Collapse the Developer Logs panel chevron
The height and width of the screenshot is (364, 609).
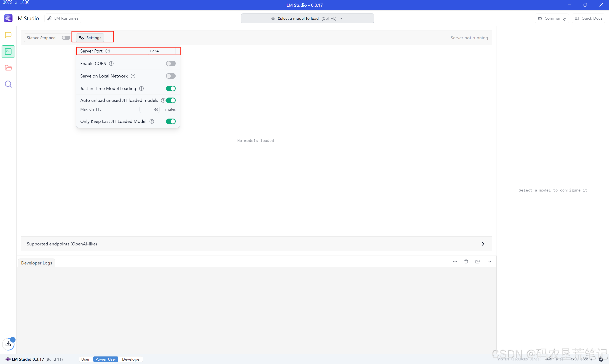pos(489,262)
